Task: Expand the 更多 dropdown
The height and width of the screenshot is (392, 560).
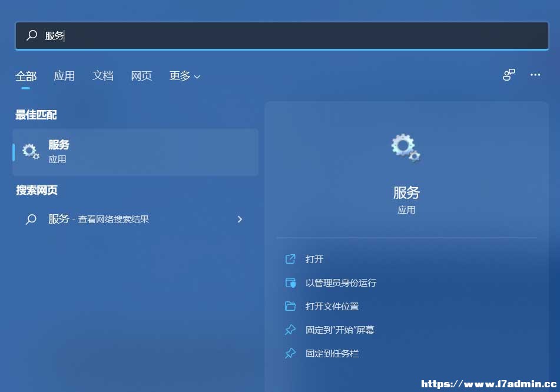Action: click(185, 76)
